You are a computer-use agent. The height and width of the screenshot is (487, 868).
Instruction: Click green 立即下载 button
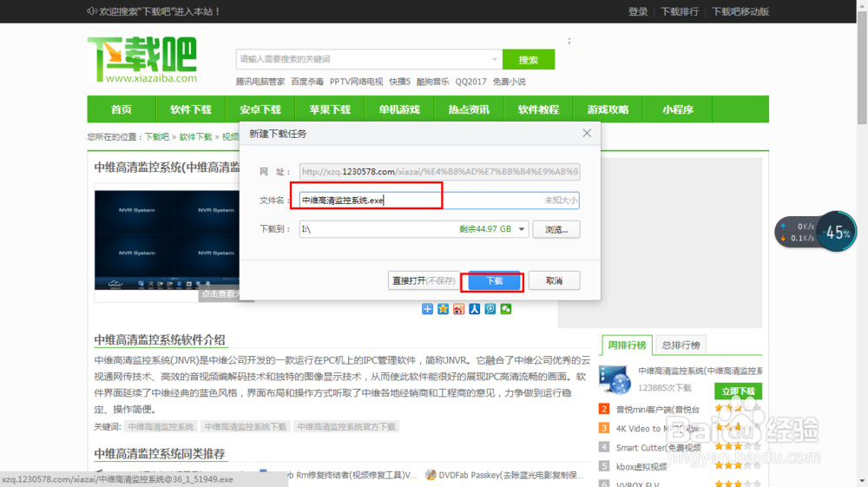pos(738,391)
